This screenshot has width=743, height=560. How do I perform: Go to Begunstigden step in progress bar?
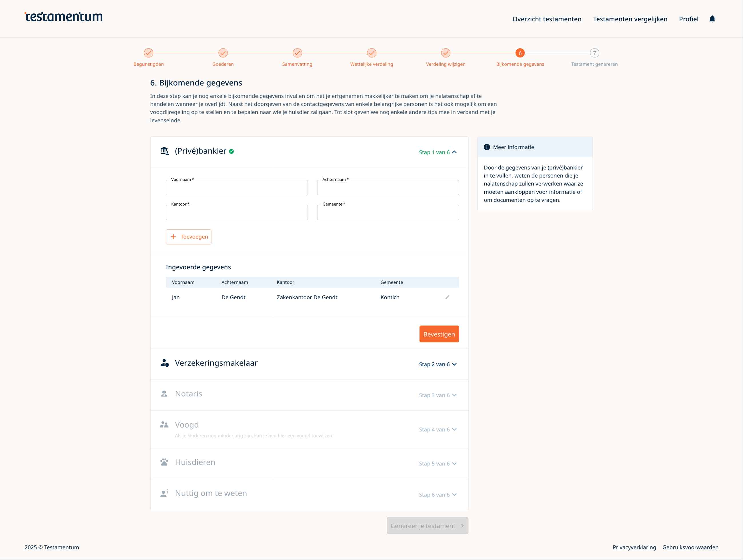tap(149, 53)
